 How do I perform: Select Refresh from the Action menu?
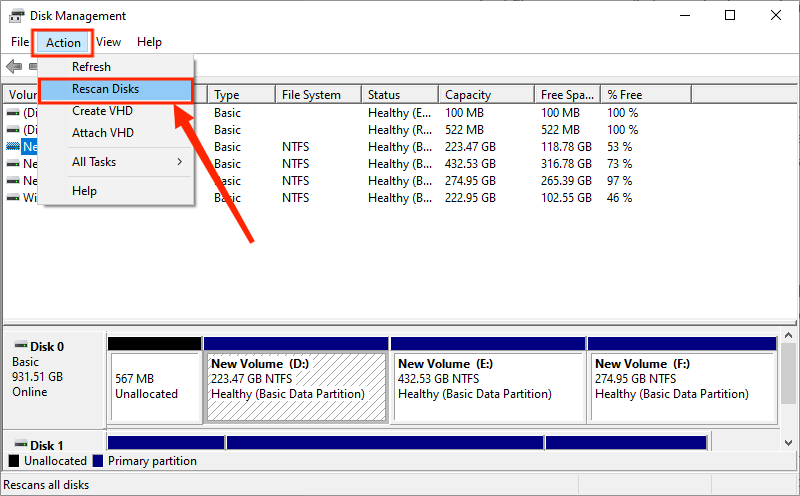91,67
